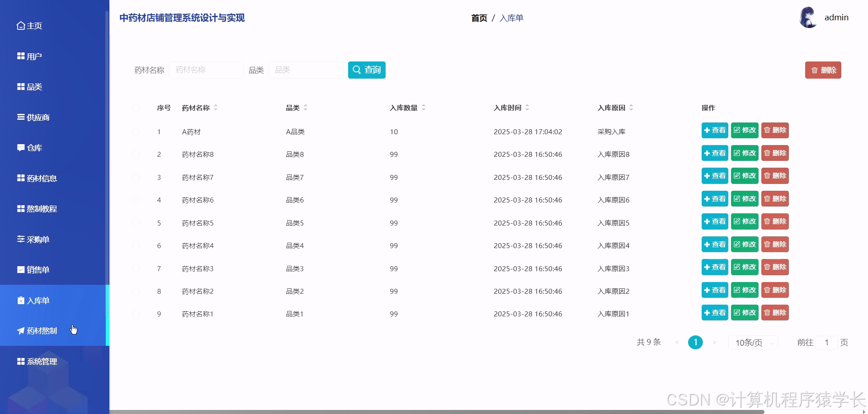Click the 查询 search button
The height and width of the screenshot is (414, 868).
coord(366,70)
